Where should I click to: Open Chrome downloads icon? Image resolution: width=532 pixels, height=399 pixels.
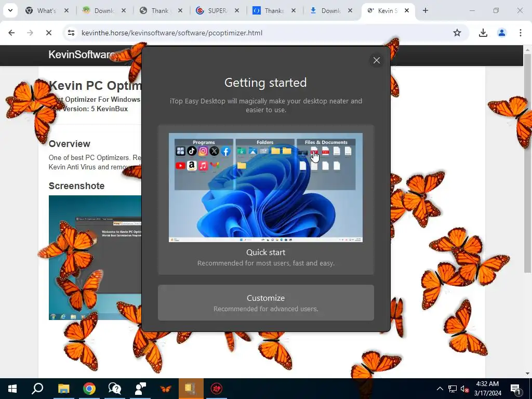[483, 33]
